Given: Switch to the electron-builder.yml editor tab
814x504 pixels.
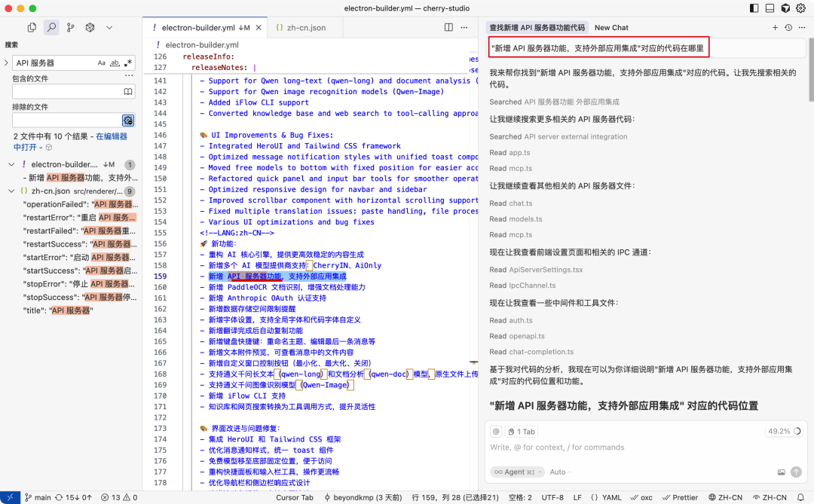Looking at the screenshot, I should tap(205, 28).
